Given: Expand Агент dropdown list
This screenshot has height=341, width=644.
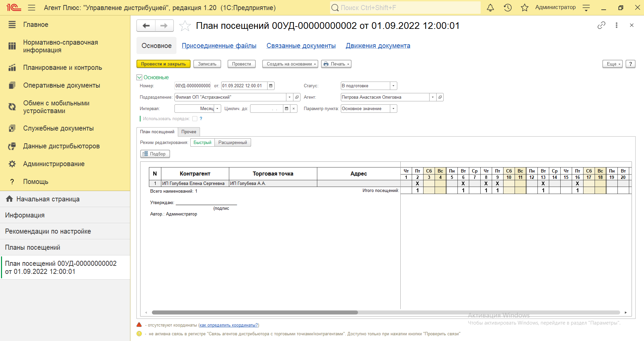Looking at the screenshot, I should point(433,97).
